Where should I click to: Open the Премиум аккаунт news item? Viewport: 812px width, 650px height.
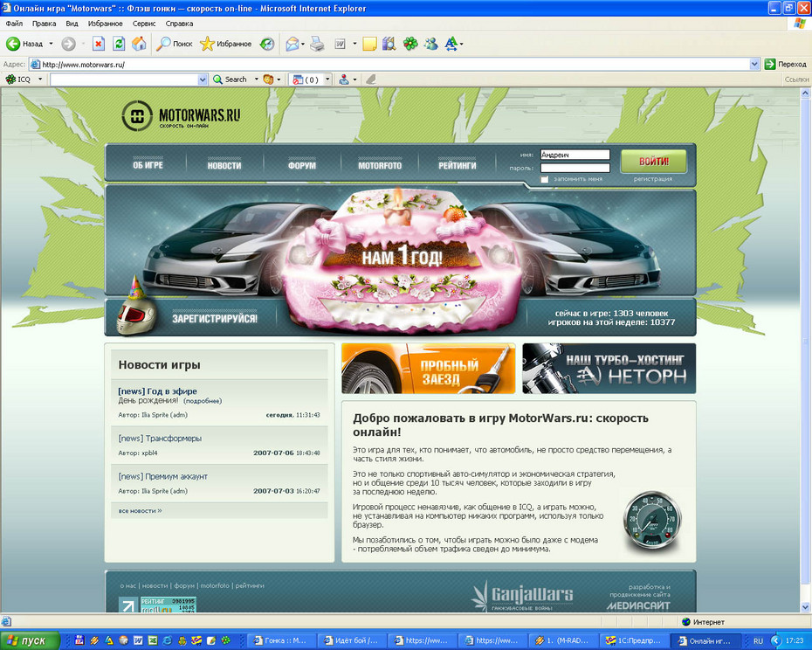coord(162,476)
